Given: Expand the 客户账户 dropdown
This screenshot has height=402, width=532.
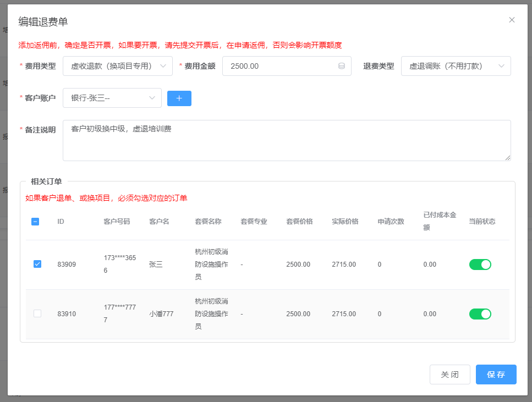Looking at the screenshot, I should [x=112, y=98].
